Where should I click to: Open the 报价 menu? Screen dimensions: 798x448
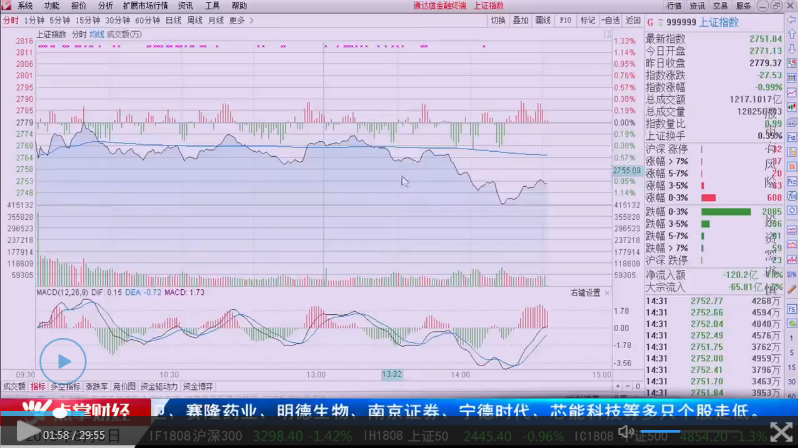tap(78, 6)
